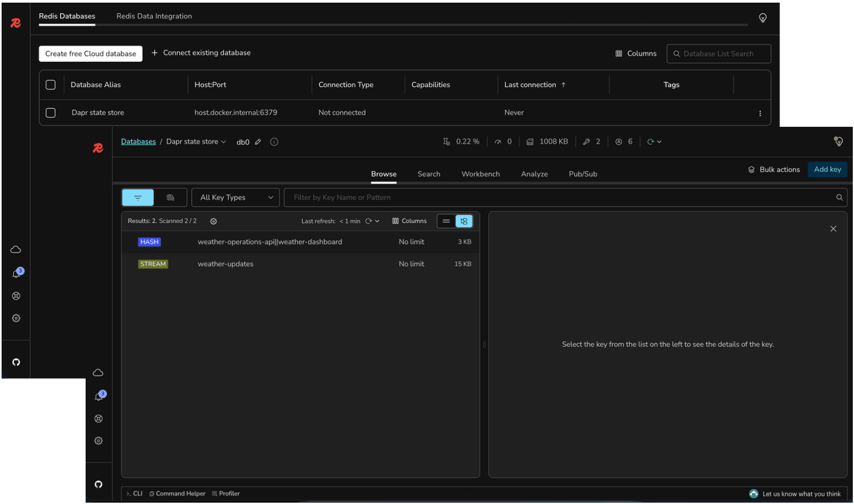Open the settings gear in the browser window sidebar
Viewport: 854px width, 504px height.
(98, 441)
